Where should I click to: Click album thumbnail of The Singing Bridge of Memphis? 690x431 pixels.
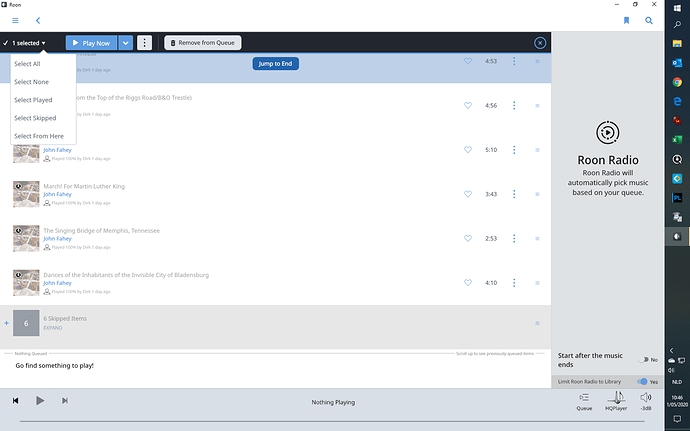click(x=26, y=239)
